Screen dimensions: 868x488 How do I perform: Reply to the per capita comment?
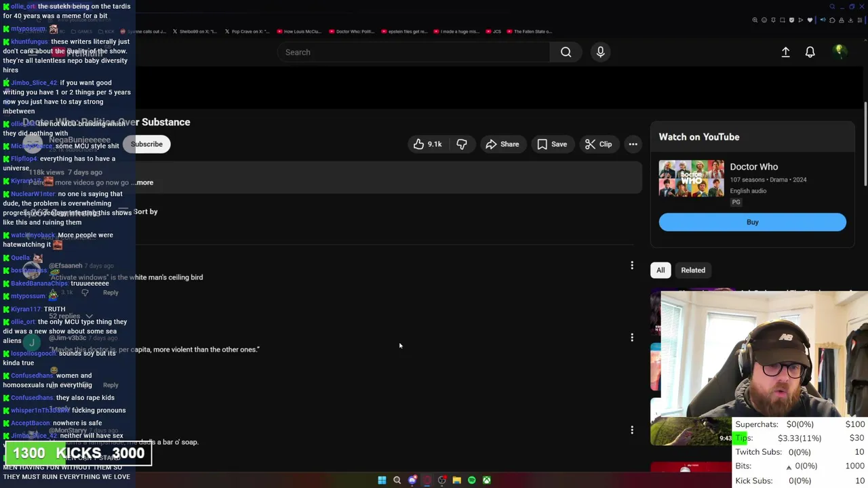(x=111, y=385)
